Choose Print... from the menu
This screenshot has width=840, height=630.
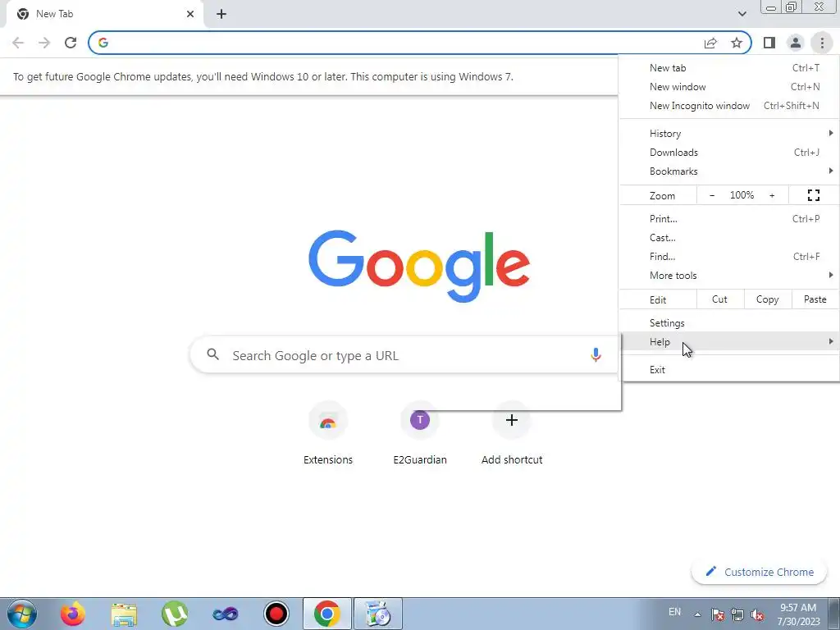(729, 218)
